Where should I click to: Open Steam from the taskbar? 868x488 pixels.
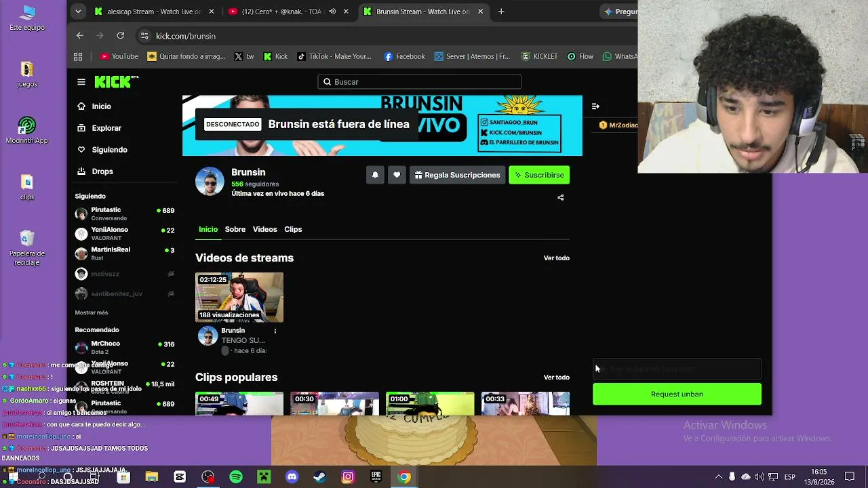pyautogui.click(x=319, y=477)
